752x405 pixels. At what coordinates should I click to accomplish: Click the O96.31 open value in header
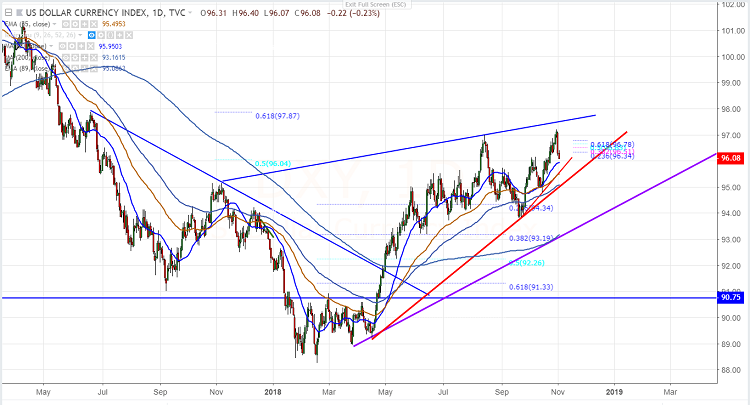pyautogui.click(x=214, y=13)
